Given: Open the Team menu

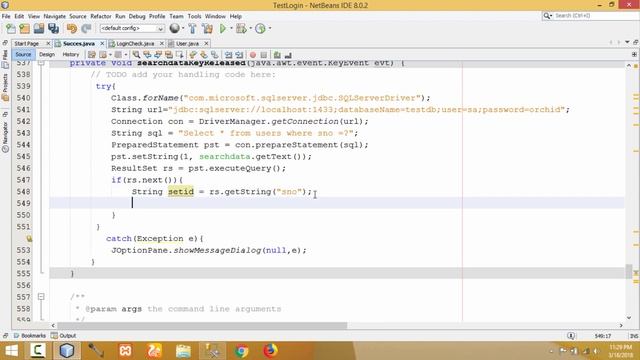Looking at the screenshot, I should (176, 16).
